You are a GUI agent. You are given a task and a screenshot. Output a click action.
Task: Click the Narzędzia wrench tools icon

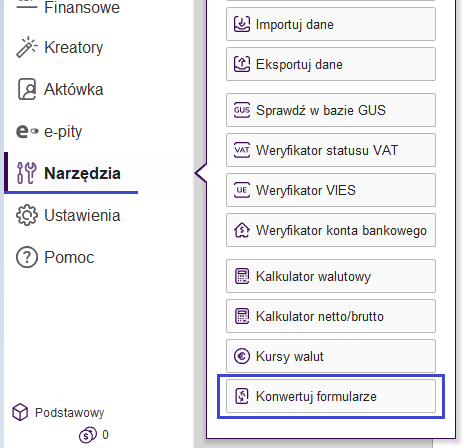point(27,173)
